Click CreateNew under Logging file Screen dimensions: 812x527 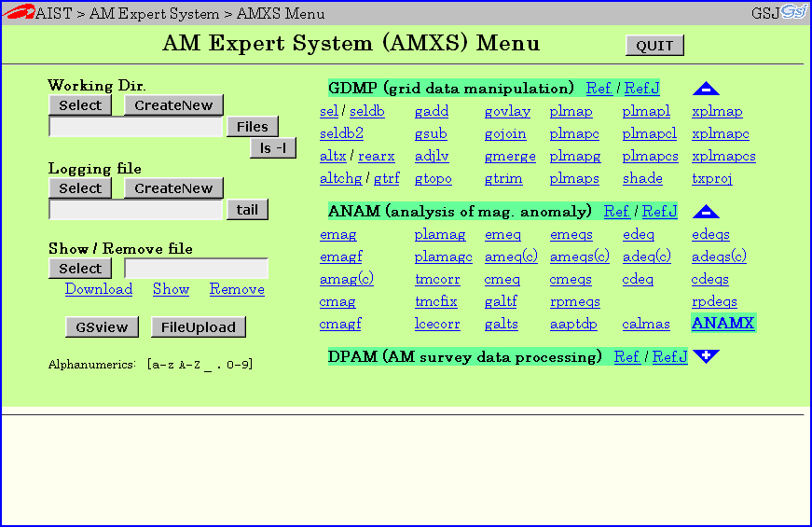point(173,188)
